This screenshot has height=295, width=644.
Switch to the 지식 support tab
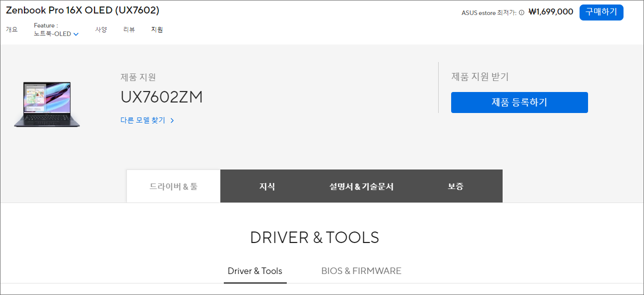tap(267, 186)
